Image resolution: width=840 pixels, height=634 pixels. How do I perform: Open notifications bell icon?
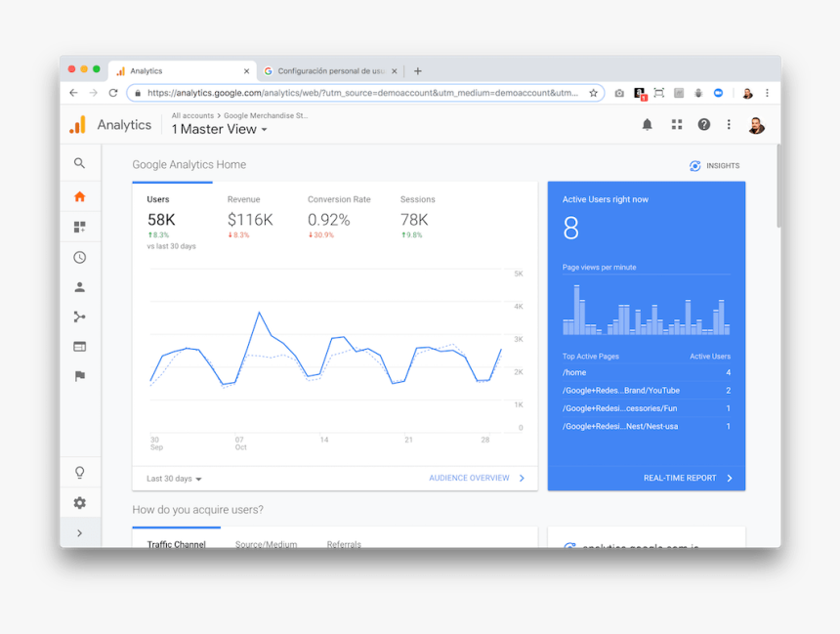pos(648,125)
